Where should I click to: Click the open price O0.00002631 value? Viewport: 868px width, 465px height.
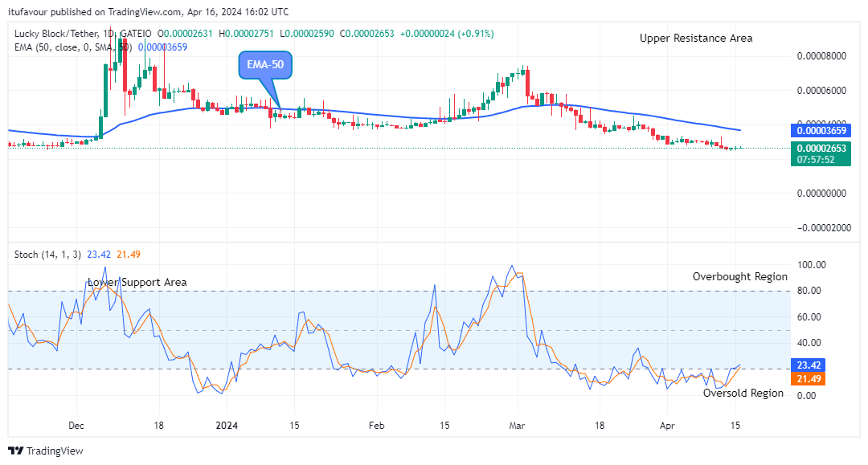click(185, 34)
